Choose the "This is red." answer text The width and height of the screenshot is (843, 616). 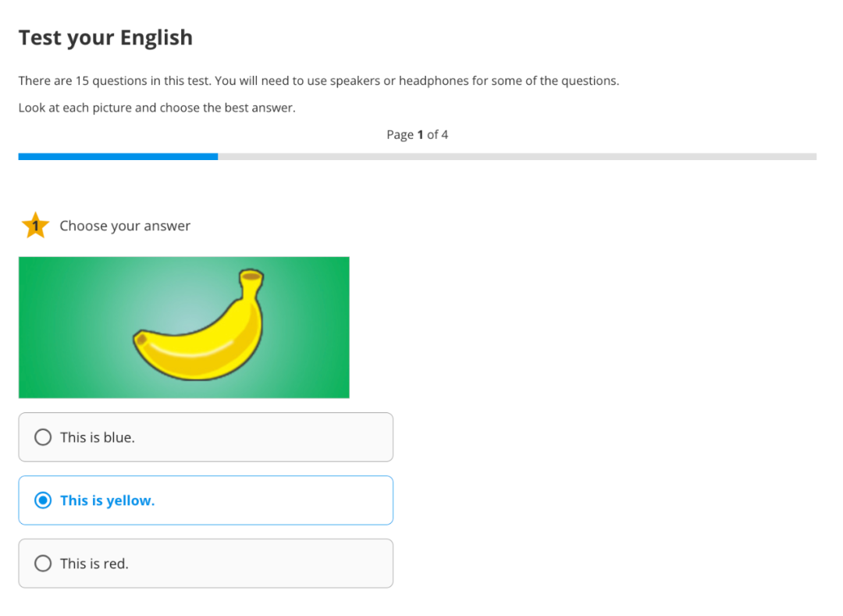pyautogui.click(x=94, y=564)
